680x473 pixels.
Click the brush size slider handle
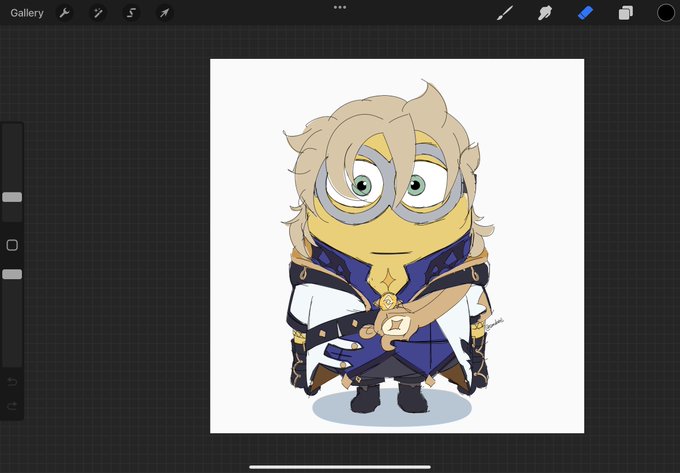tap(12, 197)
